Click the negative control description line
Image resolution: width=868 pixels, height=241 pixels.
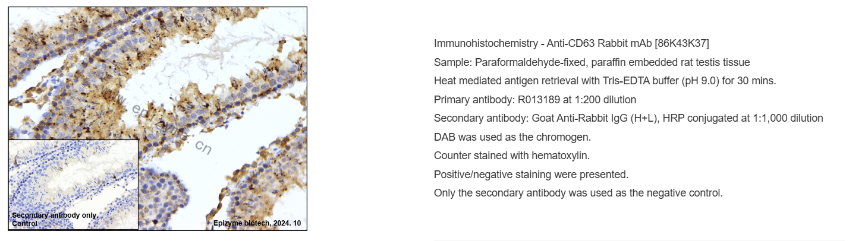pyautogui.click(x=578, y=193)
